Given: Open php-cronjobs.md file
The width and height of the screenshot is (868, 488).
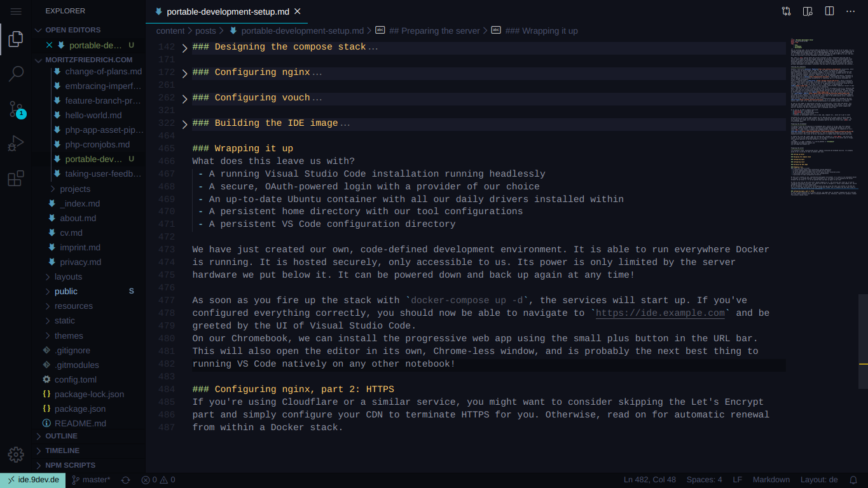Looking at the screenshot, I should [x=97, y=144].
